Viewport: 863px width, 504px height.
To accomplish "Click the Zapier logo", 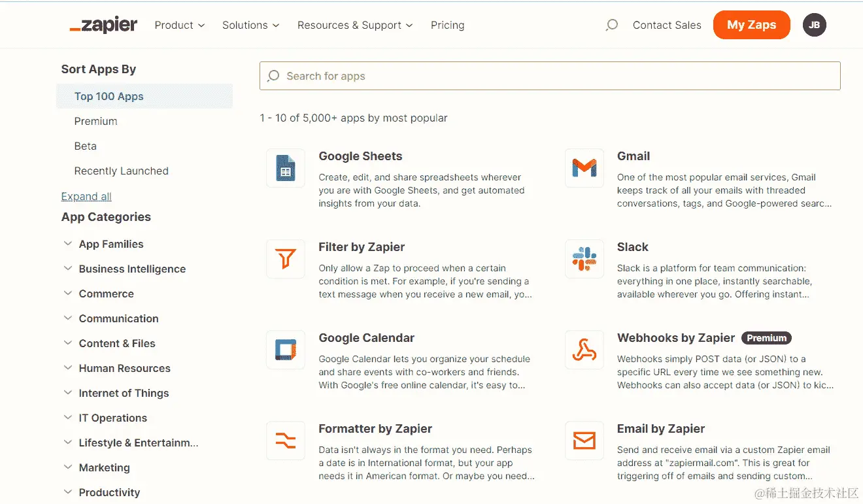I will click(x=103, y=25).
